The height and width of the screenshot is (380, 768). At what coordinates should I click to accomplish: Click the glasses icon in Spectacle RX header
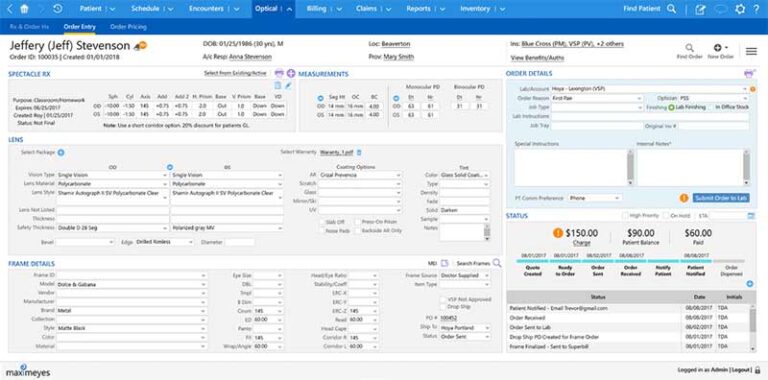279,73
